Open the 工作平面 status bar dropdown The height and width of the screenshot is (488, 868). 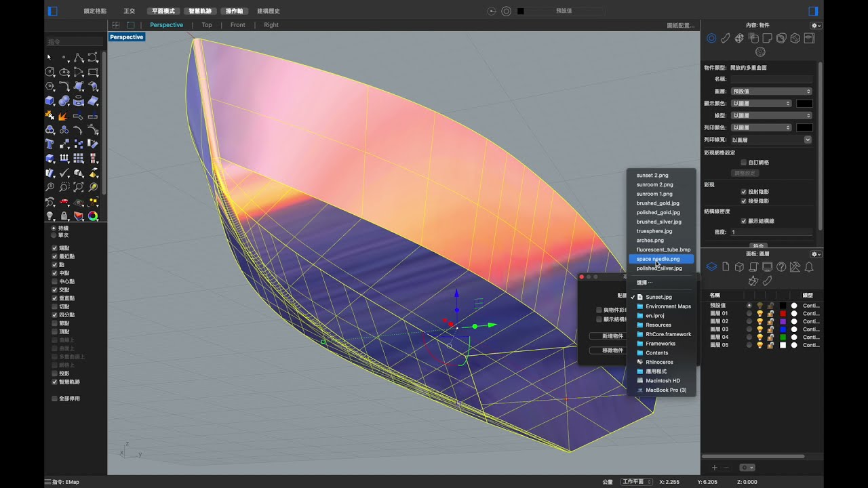[637, 482]
